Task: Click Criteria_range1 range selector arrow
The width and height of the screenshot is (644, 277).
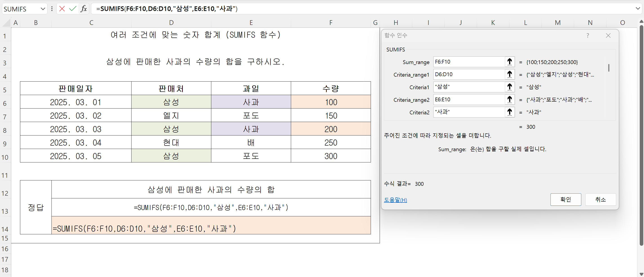Action: click(510, 74)
